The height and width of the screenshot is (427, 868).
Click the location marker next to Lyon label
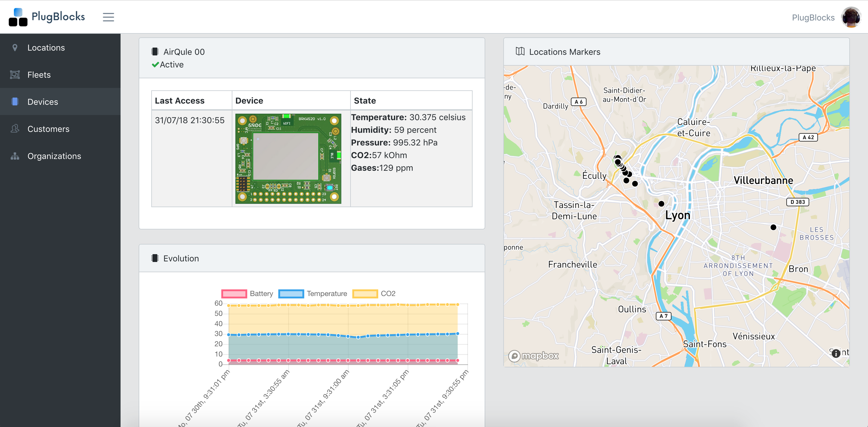tap(661, 204)
